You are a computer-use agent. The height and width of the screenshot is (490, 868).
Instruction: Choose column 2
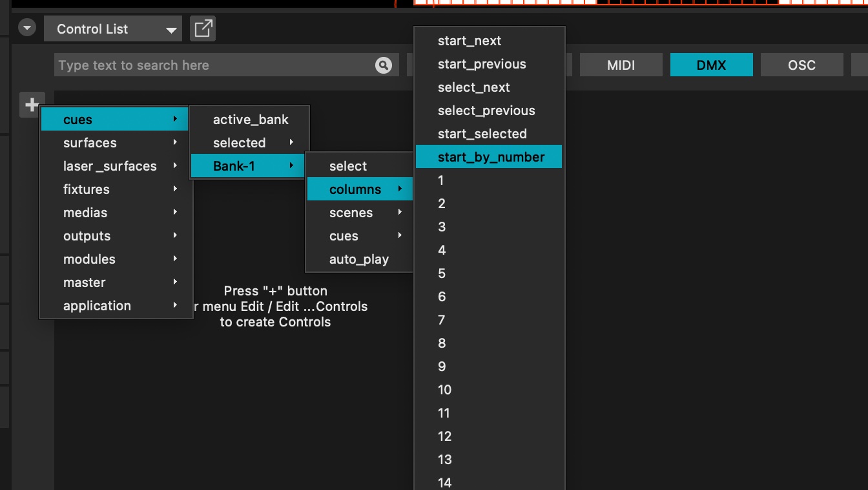point(489,204)
